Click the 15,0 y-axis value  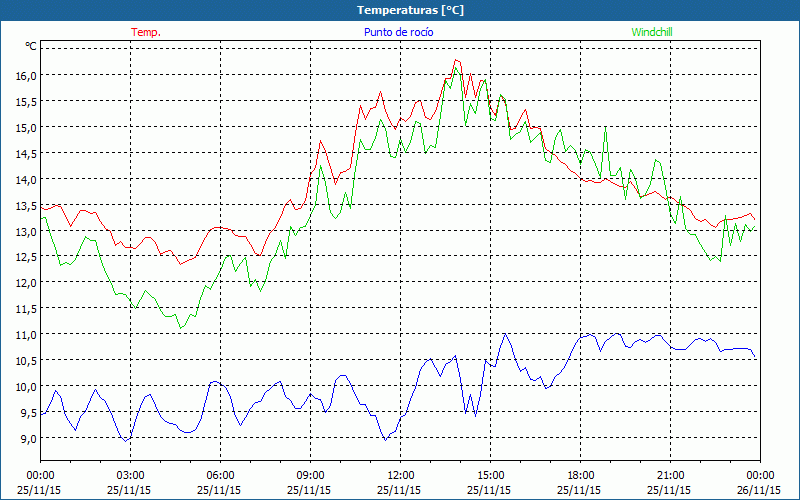pyautogui.click(x=27, y=128)
